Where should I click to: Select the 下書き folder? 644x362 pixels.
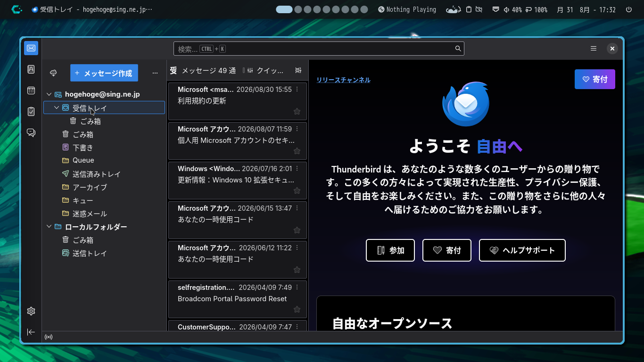coord(104,148)
